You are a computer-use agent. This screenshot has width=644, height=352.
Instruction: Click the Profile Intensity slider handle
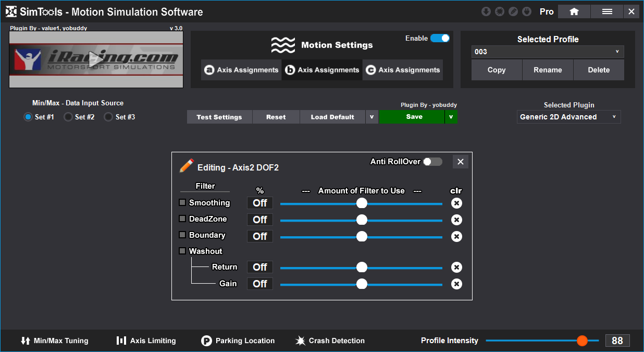pos(582,341)
